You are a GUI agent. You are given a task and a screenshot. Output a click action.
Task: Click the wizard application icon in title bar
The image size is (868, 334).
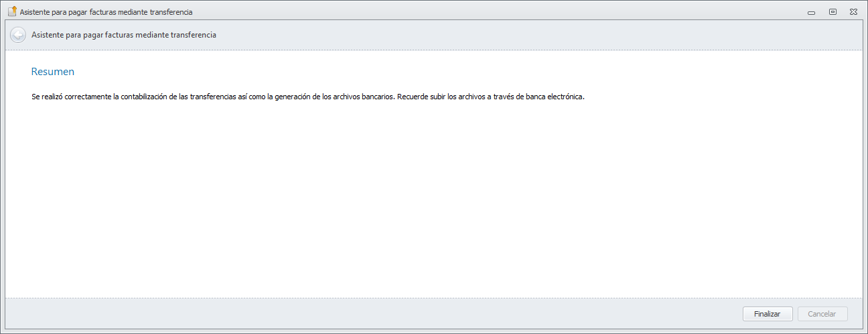[11, 11]
